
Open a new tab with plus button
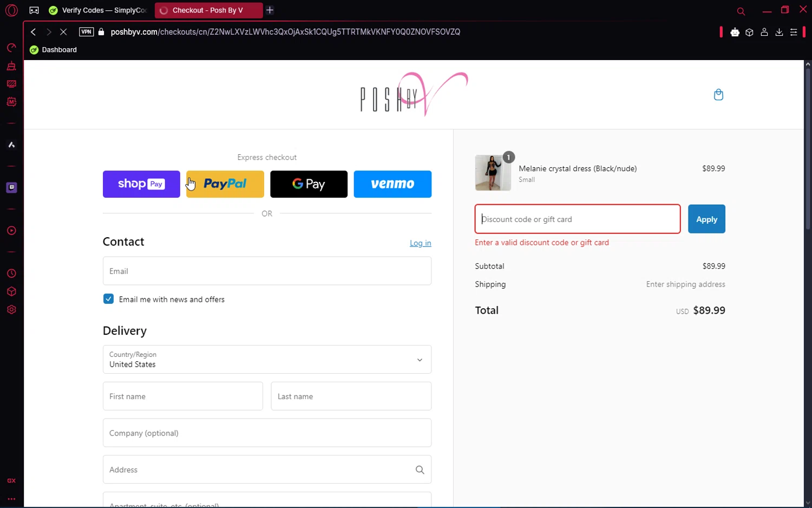pos(270,10)
